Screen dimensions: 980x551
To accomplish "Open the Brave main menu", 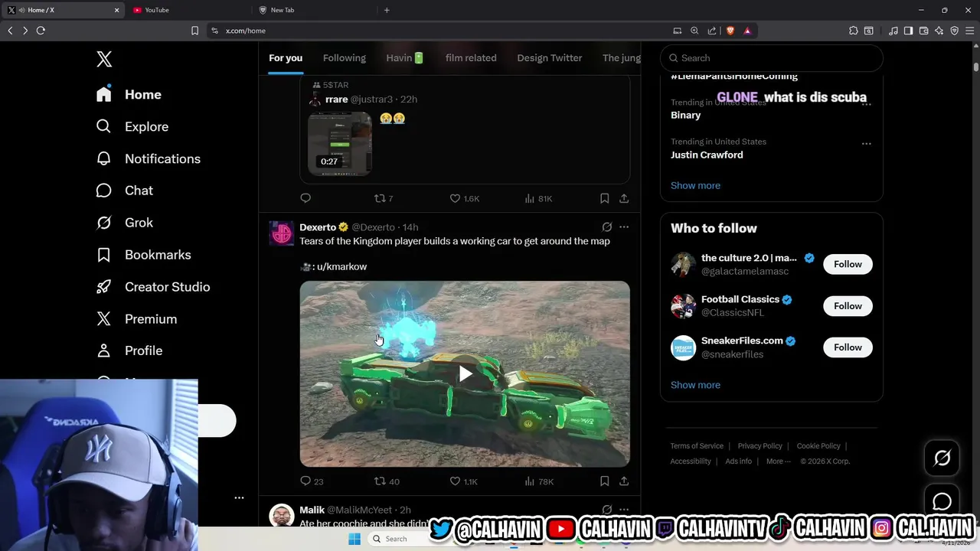I will tap(969, 31).
